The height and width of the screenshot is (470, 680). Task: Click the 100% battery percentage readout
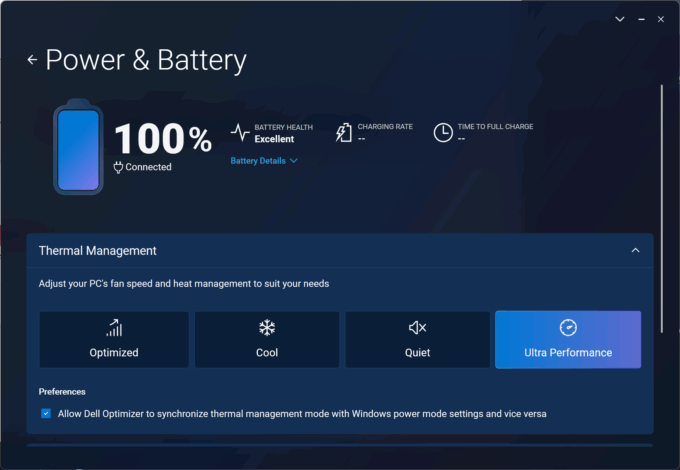pyautogui.click(x=162, y=139)
